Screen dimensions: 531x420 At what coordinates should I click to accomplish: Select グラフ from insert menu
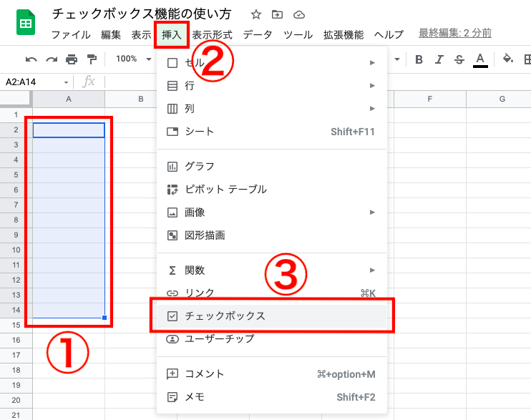(272, 166)
